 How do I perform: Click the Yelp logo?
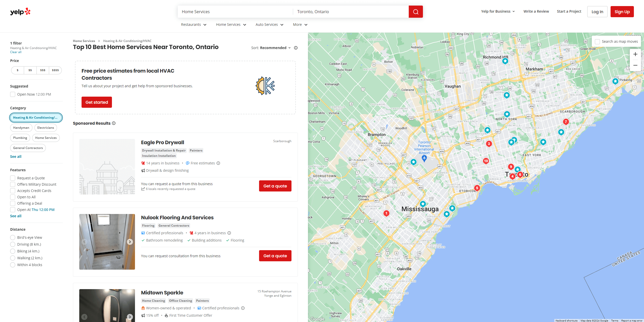[20, 12]
